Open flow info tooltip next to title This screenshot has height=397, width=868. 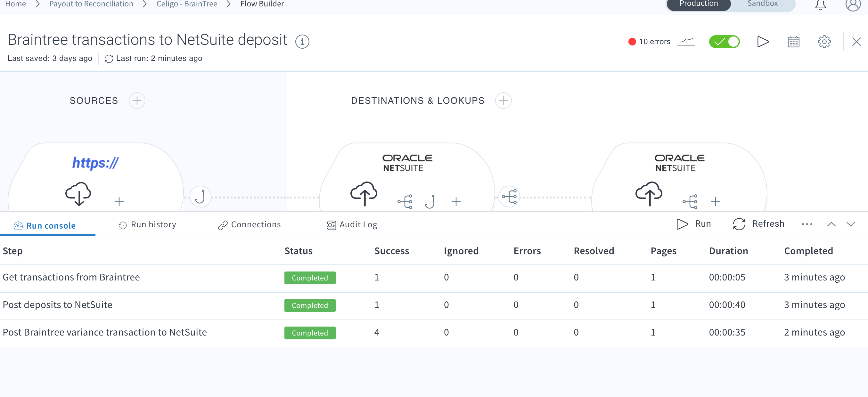302,41
